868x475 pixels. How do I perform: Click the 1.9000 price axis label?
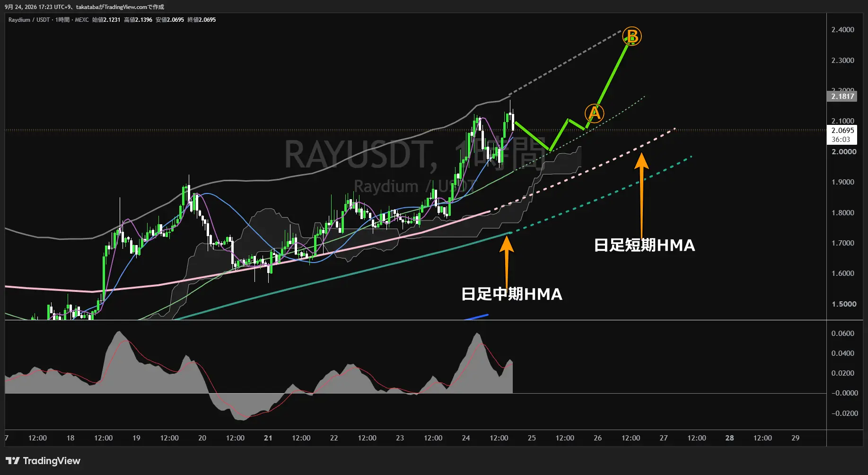click(x=843, y=182)
